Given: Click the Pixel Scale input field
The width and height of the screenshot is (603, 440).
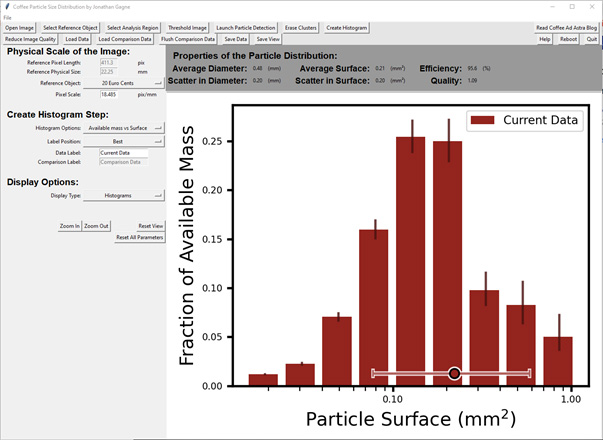Looking at the screenshot, I should coord(123,94).
